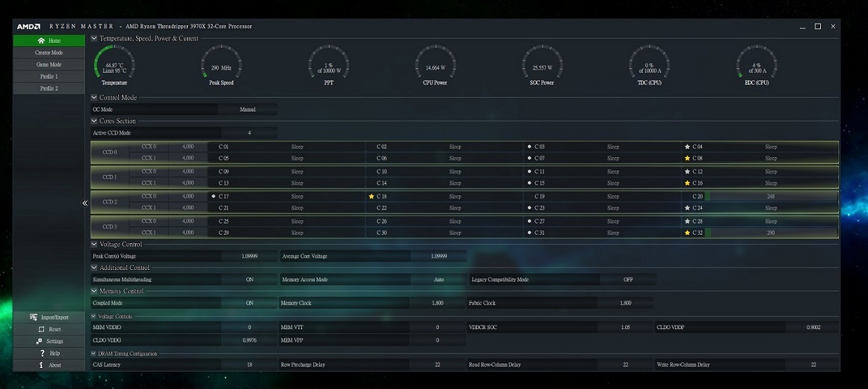Click the Settings gear icon

point(39,341)
